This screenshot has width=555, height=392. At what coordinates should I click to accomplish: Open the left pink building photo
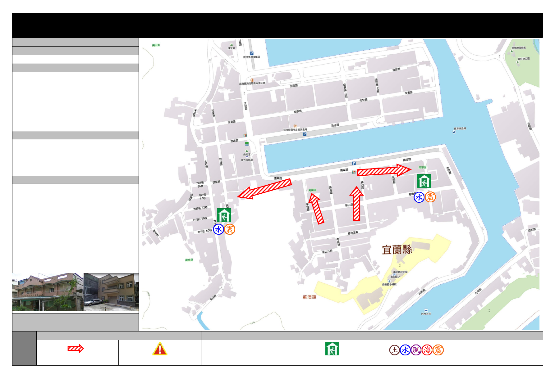pyautogui.click(x=48, y=292)
